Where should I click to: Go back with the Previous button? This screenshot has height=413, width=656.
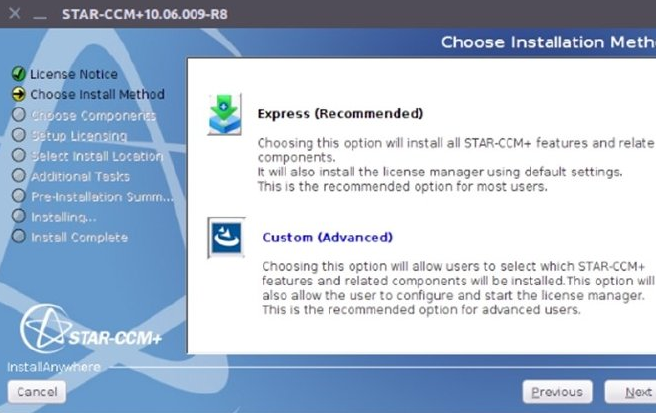coord(557,392)
